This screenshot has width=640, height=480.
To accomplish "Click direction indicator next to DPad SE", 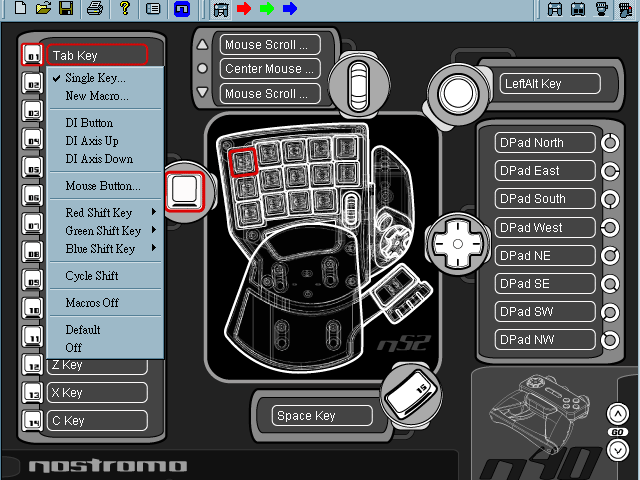I will click(610, 284).
